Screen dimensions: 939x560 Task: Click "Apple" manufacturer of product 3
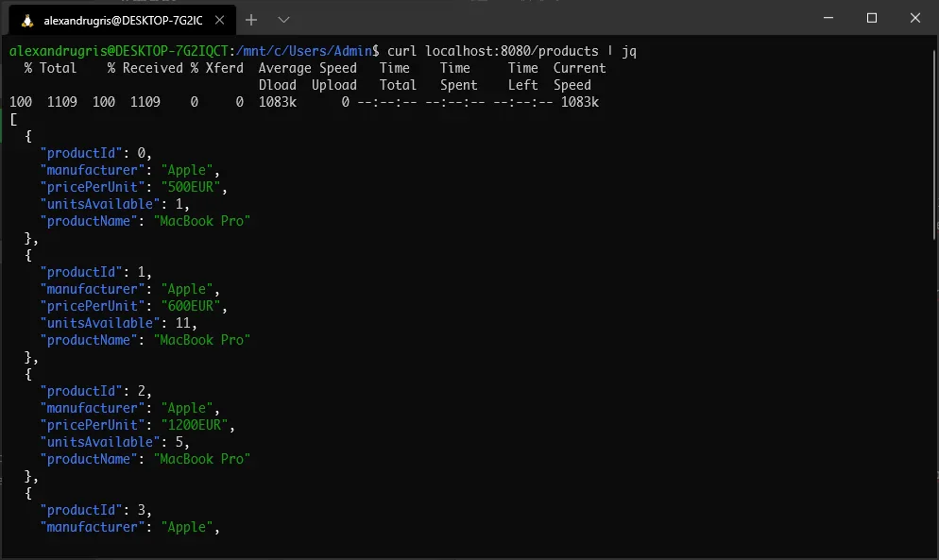coord(187,527)
